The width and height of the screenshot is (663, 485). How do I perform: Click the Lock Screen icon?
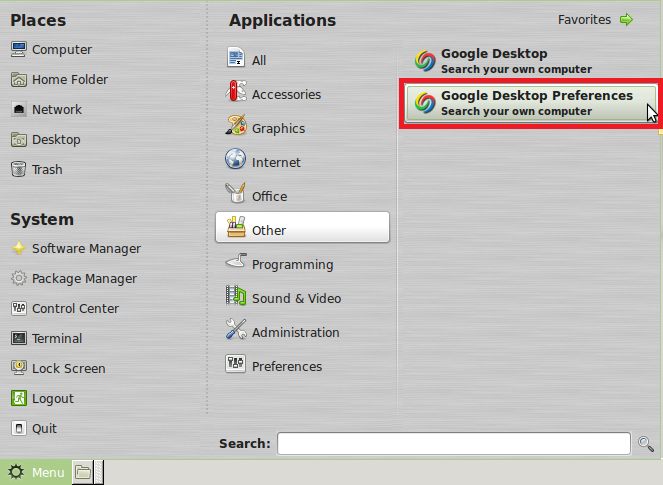pyautogui.click(x=19, y=368)
